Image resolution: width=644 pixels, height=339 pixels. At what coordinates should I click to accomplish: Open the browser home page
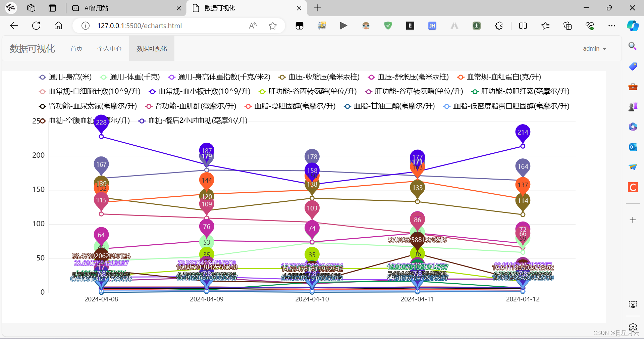click(58, 26)
